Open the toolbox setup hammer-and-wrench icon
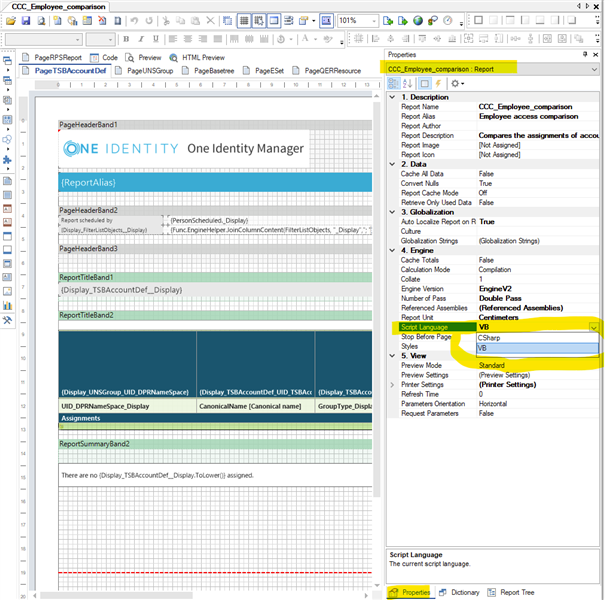Viewport: 614px width, 600px height. tap(7, 320)
